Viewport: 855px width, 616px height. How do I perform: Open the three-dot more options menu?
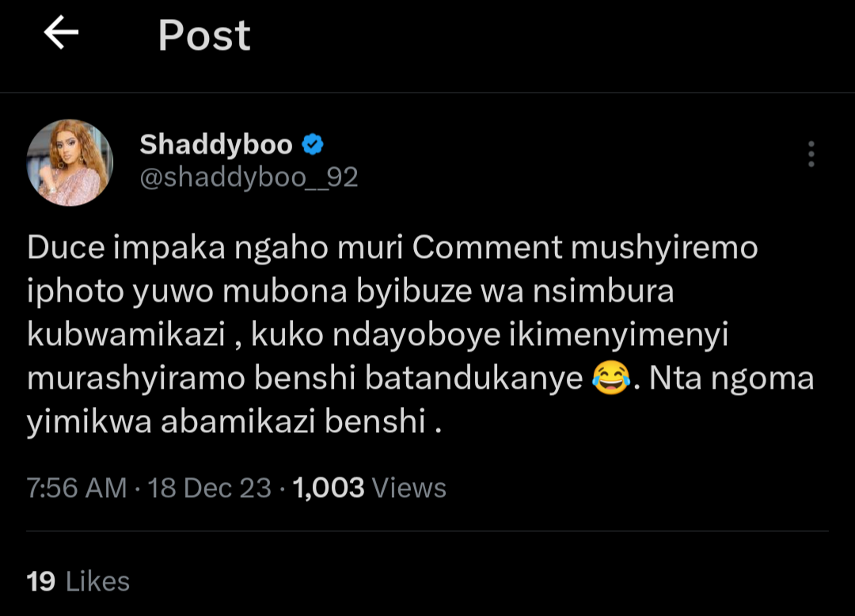click(x=811, y=154)
